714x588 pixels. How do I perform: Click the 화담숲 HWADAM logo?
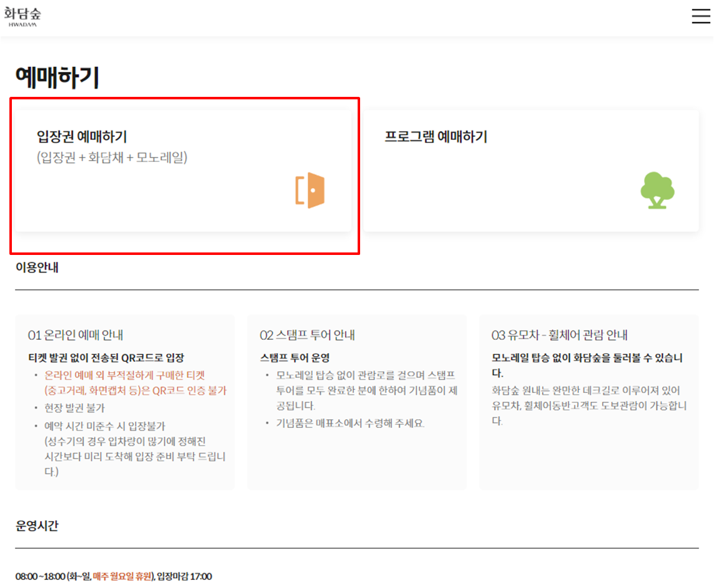23,14
